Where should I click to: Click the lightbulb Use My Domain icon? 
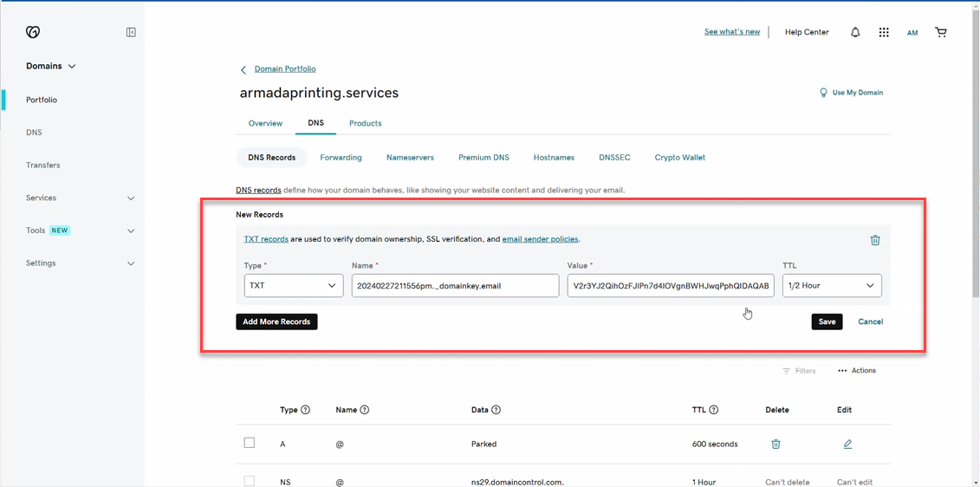click(824, 93)
